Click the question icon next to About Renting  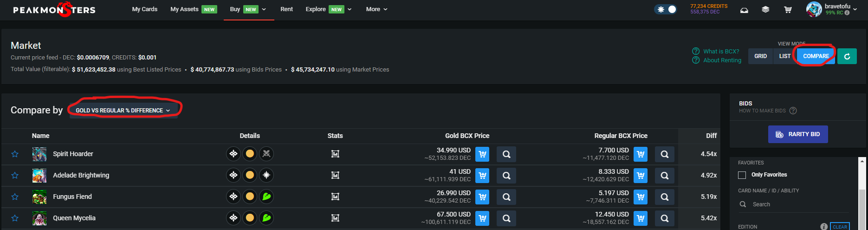(696, 60)
